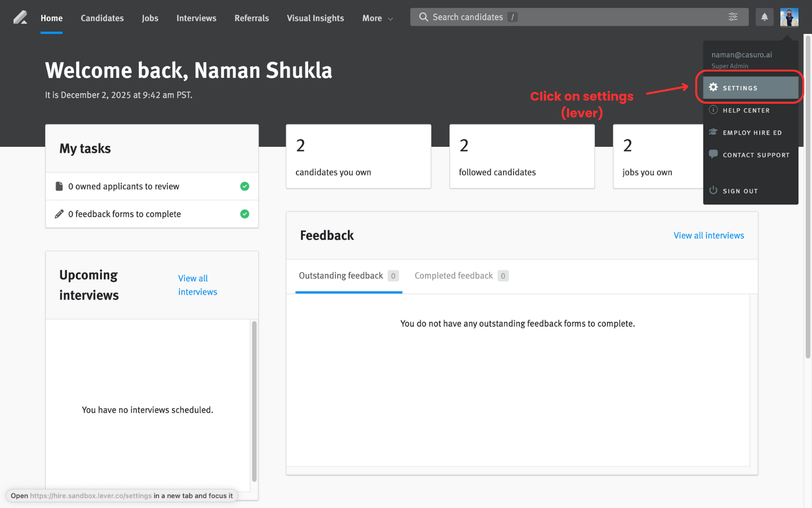Select Employ Hire Ed menu entry
Screen dimensions: 812x508
click(x=751, y=133)
